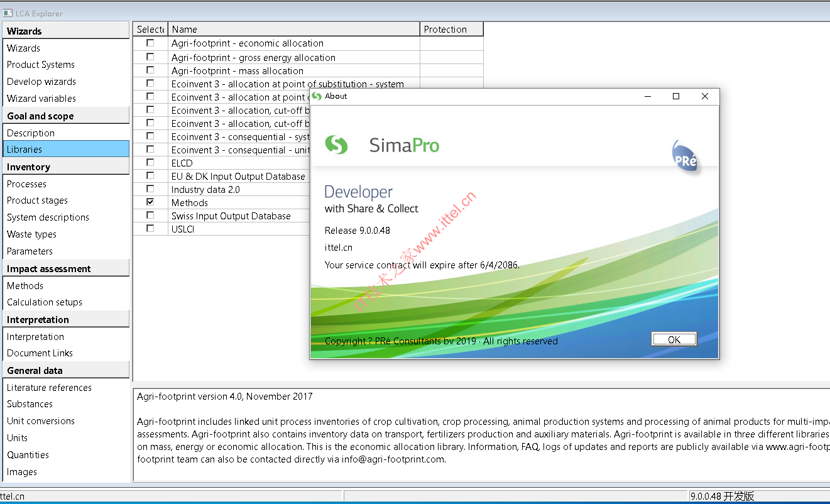The image size is (830, 504).
Task: Tick the ELCD library checkbox
Action: [x=150, y=162]
